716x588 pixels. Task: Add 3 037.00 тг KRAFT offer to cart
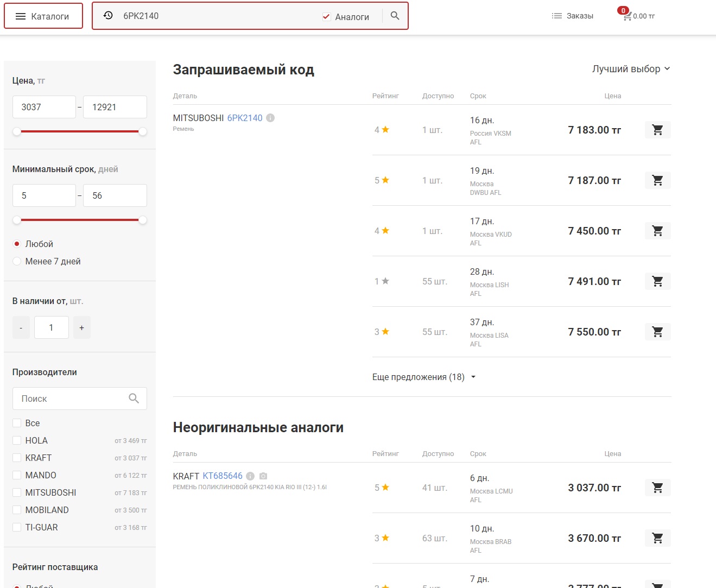658,488
